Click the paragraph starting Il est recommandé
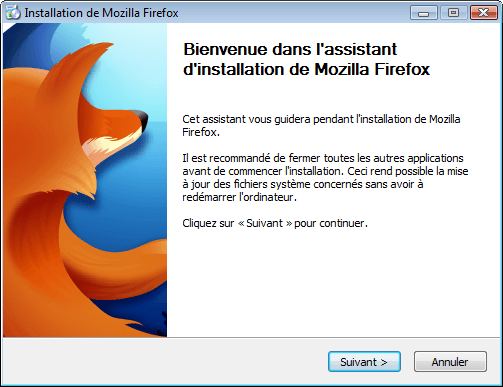The width and height of the screenshot is (503, 387). [x=325, y=177]
